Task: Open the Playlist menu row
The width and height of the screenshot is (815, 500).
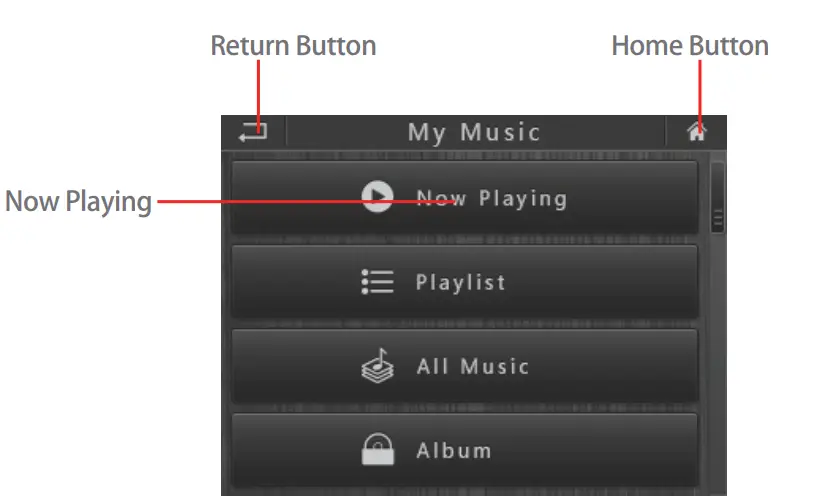Action: pos(465,282)
